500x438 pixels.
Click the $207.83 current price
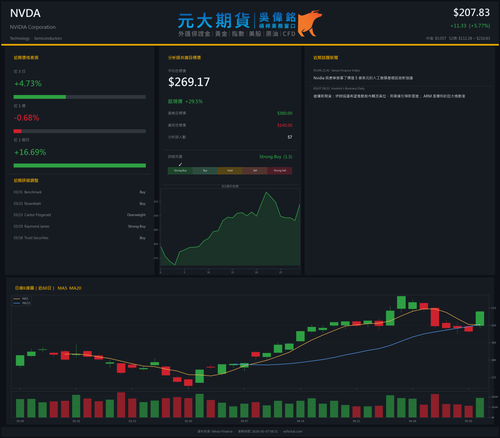[x=471, y=13]
